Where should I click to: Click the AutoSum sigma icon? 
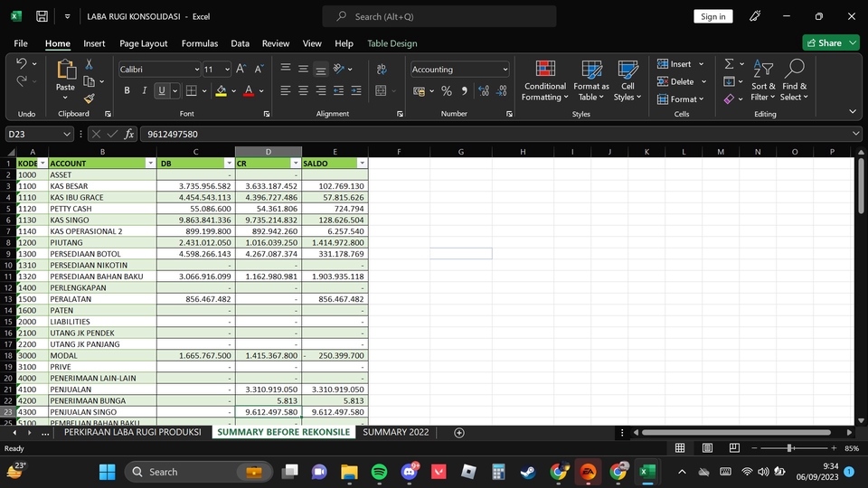729,64
